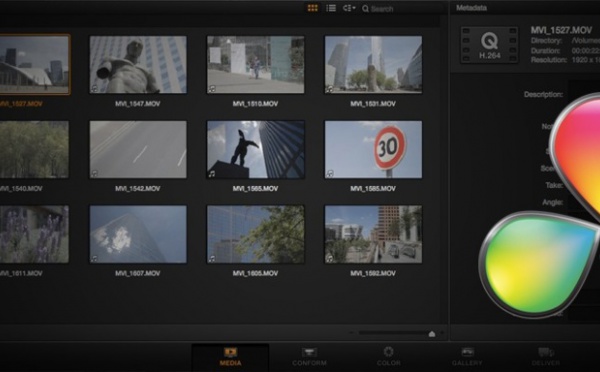
Task: Switch to thumbnail grid view
Action: click(313, 8)
